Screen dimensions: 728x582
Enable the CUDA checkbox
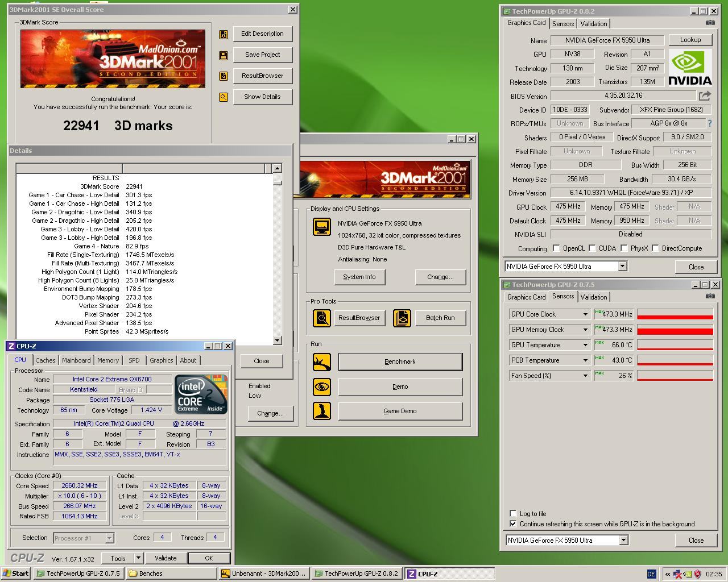[592, 248]
